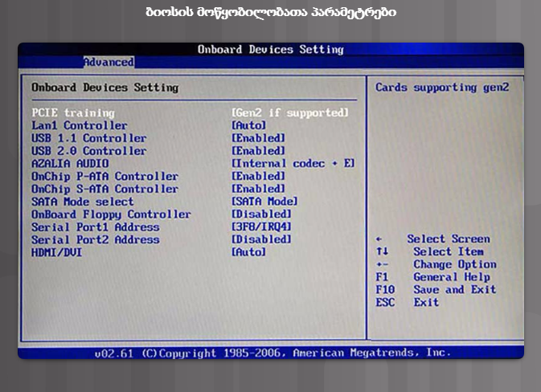Select the Lan1 Controller setting label
This screenshot has height=392, width=541.
pyautogui.click(x=79, y=125)
